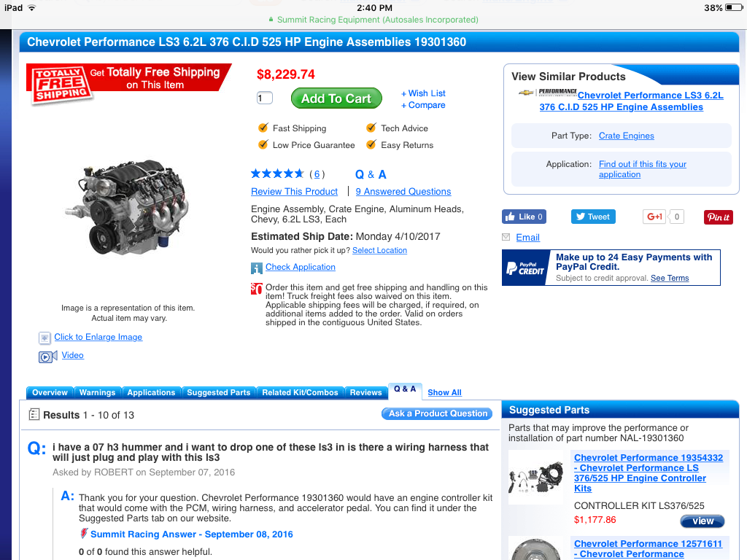
Task: Open the Suggested Parts tab
Action: pos(218,392)
